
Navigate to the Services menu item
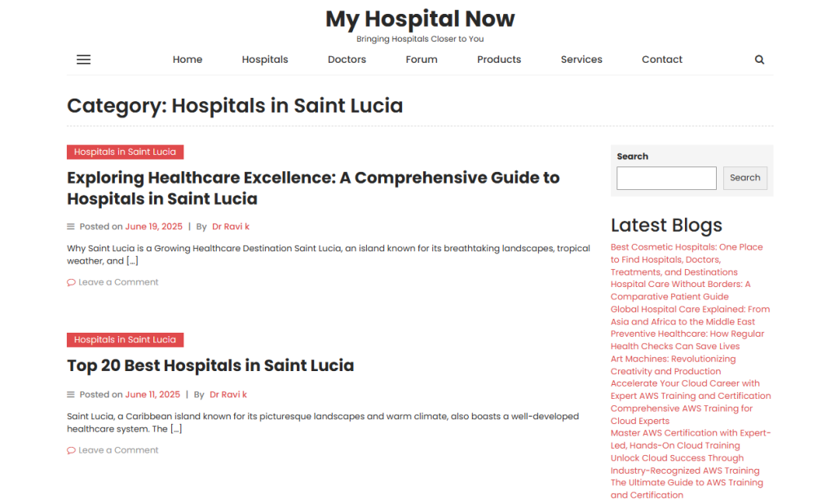pyautogui.click(x=581, y=60)
